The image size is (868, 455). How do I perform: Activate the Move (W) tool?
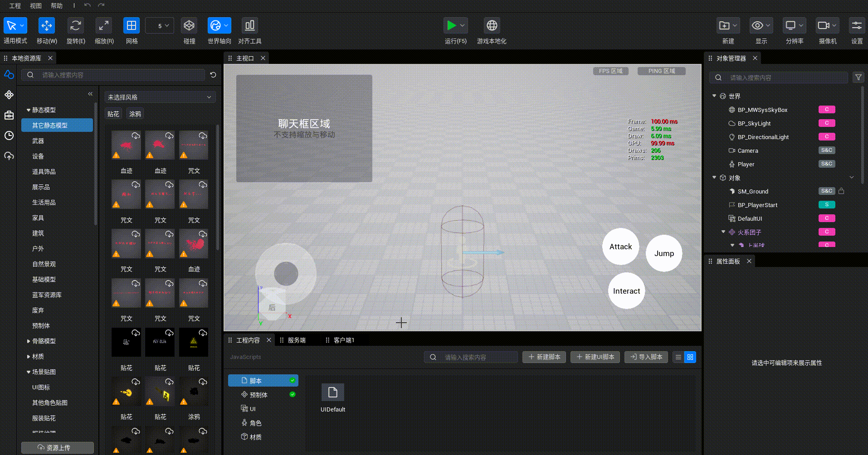(47, 26)
